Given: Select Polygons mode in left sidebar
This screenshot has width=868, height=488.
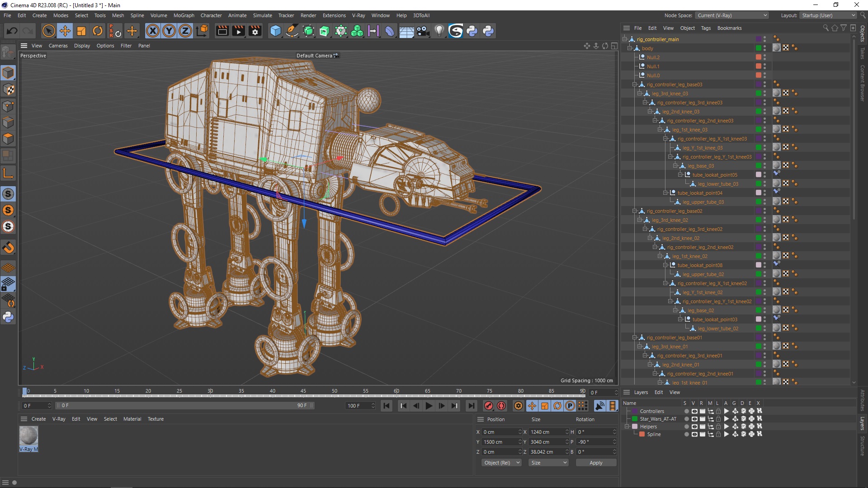Looking at the screenshot, I should 8,139.
